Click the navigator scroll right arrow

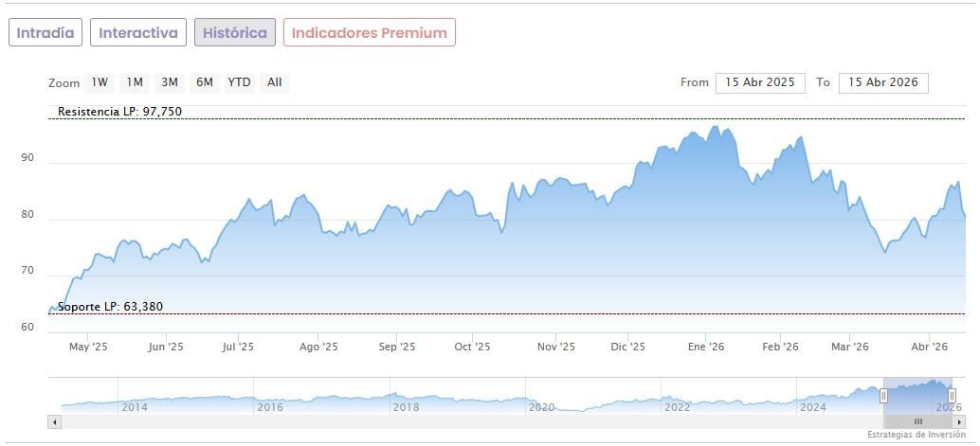click(x=959, y=421)
